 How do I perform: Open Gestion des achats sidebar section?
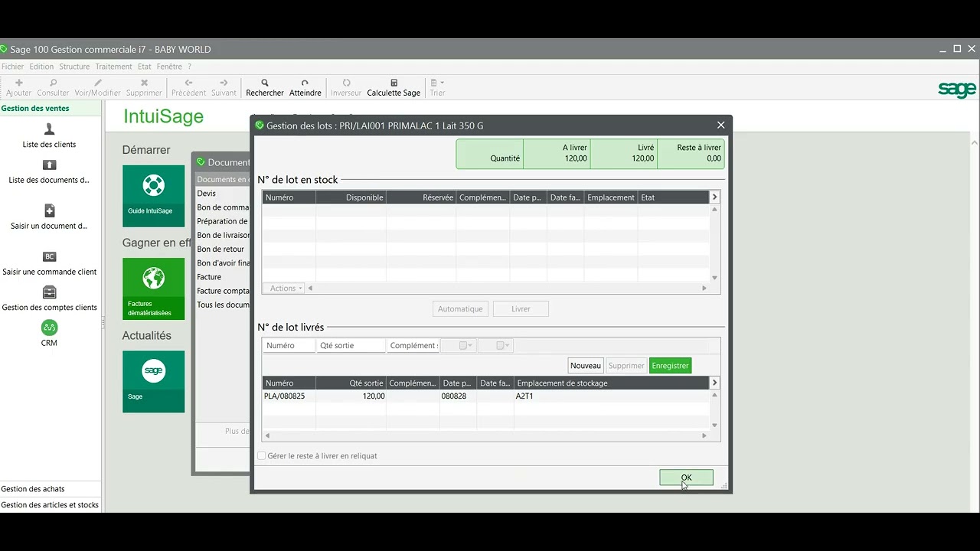coord(51,489)
